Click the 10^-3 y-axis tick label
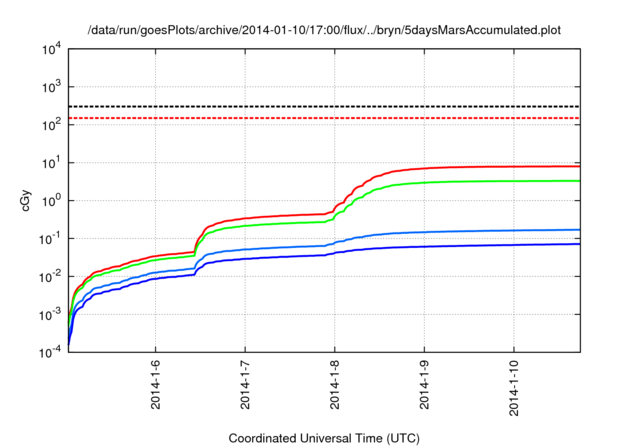Screen dimensions: 640x448 tap(51, 315)
